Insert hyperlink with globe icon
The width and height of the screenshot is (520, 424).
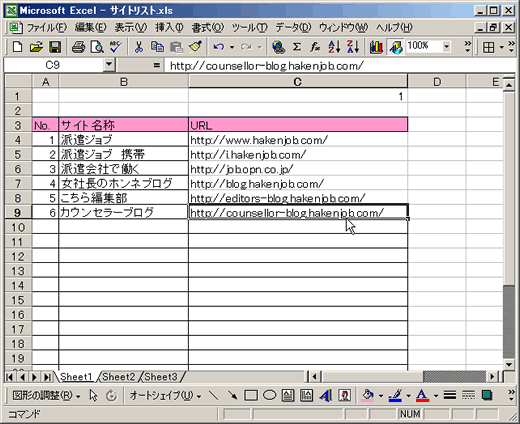(278, 47)
